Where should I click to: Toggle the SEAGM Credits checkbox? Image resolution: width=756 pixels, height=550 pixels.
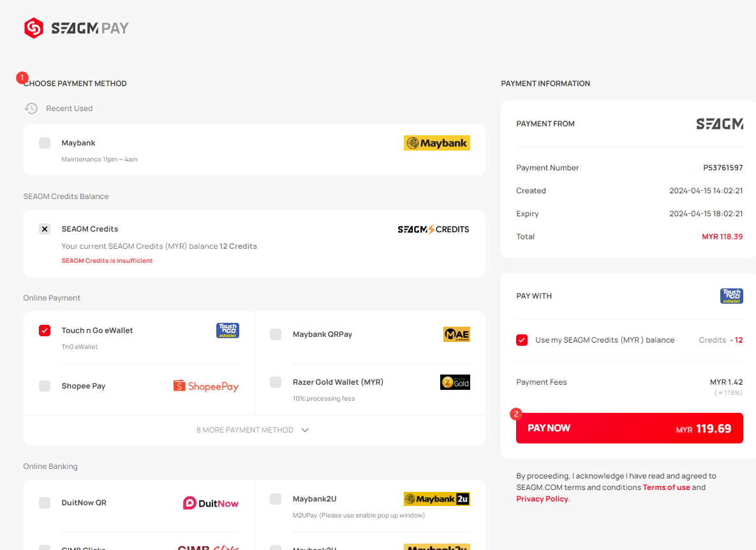click(x=45, y=229)
